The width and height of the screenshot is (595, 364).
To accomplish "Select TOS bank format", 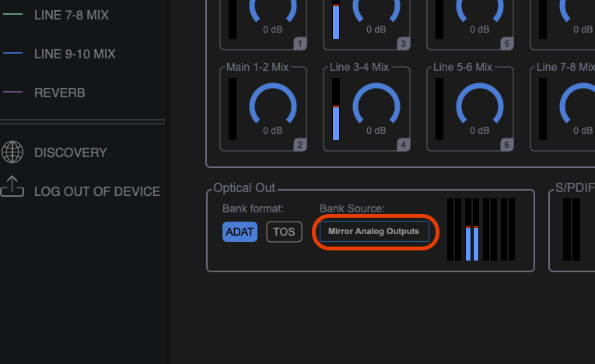I will (284, 232).
